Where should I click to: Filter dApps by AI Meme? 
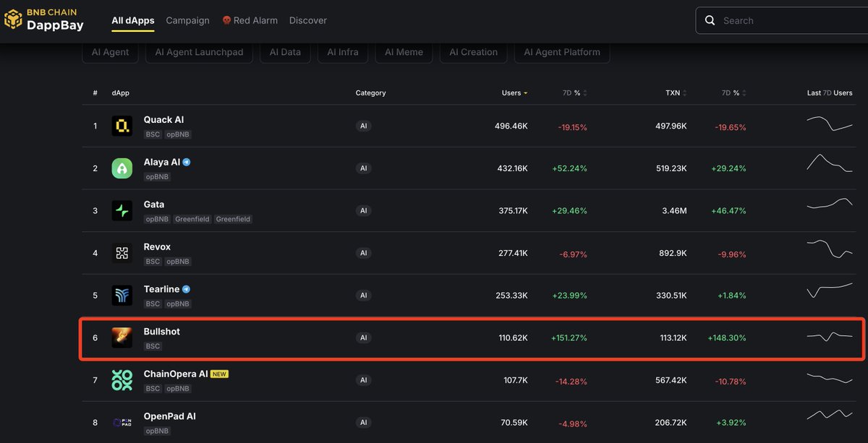click(x=404, y=52)
